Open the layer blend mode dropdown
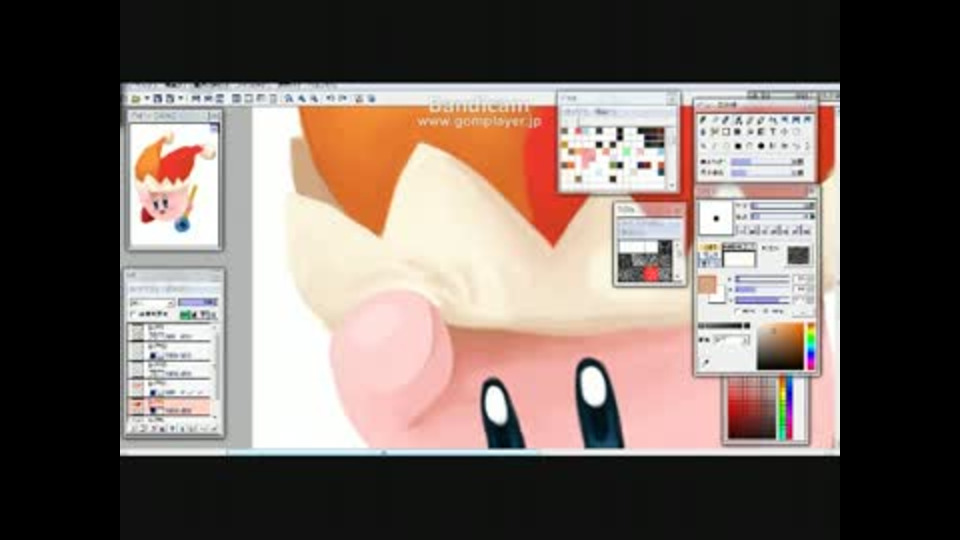 [x=152, y=302]
